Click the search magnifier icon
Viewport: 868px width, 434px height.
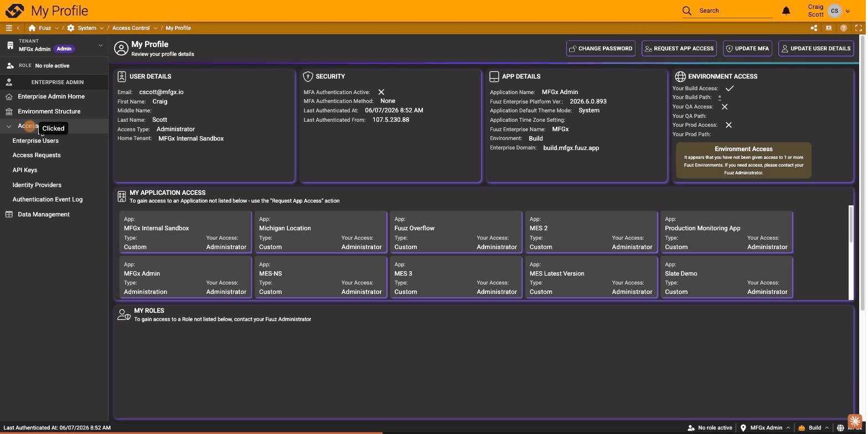[x=687, y=11]
